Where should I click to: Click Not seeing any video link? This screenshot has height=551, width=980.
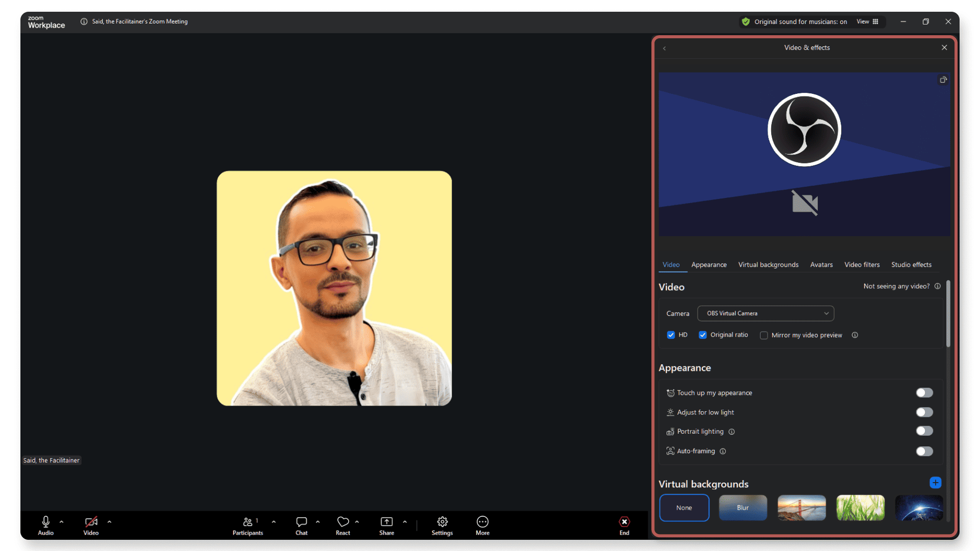point(896,286)
